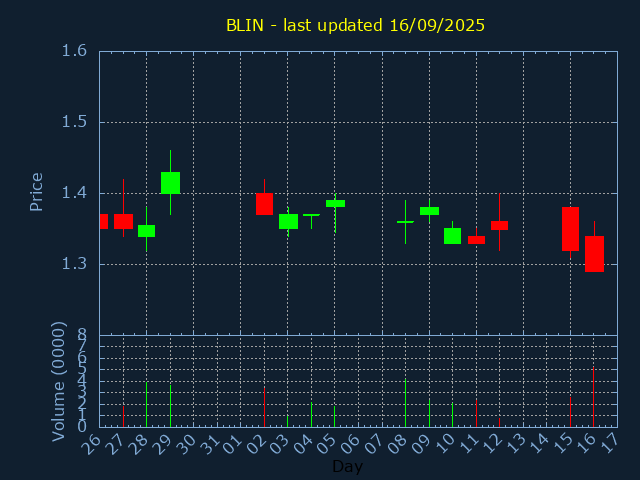Choose the tall red volume bar for day 16
The height and width of the screenshot is (480, 640).
[x=593, y=397]
